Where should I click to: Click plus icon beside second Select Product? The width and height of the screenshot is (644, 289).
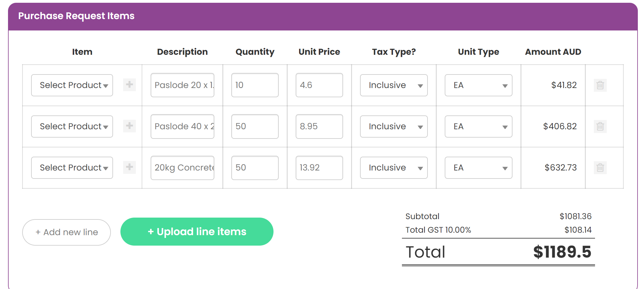[x=129, y=126]
